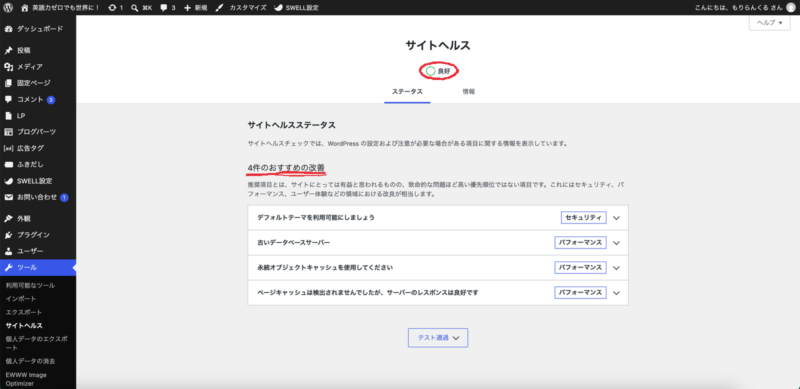Screen dimensions: 800x389
Task: Open the WordPress logo menu
Action: pyautogui.click(x=9, y=8)
